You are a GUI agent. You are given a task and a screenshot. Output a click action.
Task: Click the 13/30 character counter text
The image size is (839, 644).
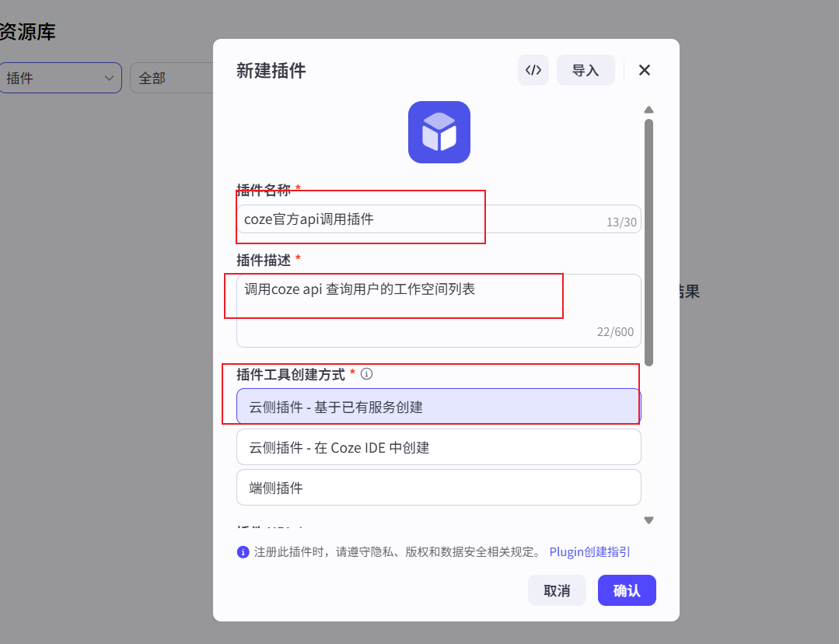pyautogui.click(x=621, y=222)
